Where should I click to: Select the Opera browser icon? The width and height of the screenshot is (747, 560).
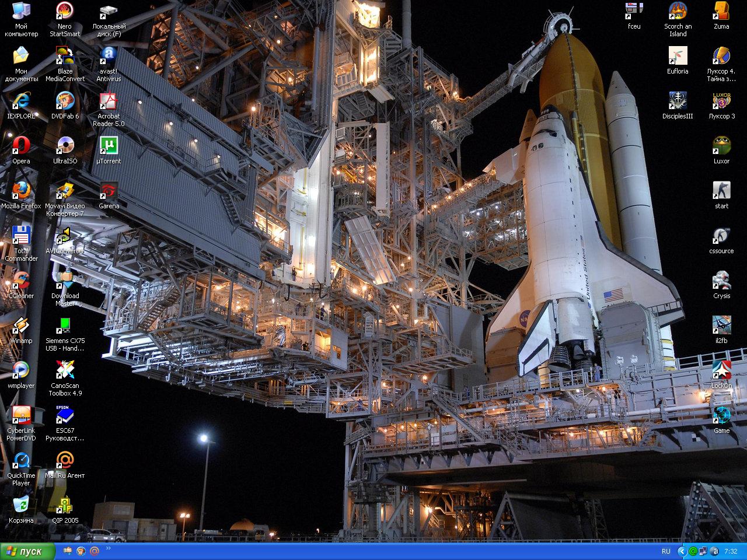21,146
